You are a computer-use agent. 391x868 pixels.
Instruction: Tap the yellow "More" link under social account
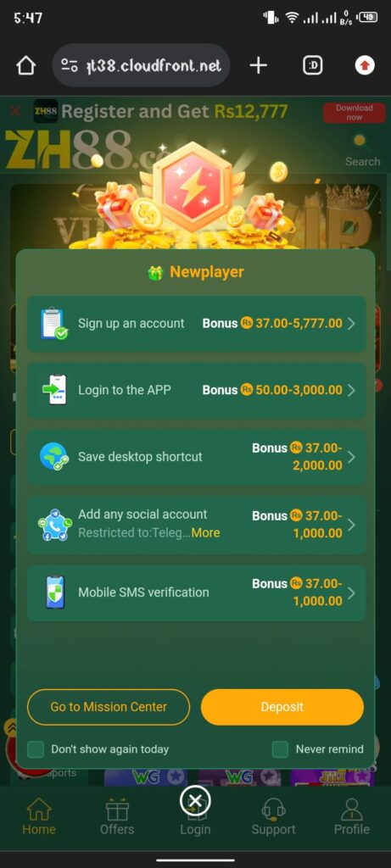(x=205, y=532)
